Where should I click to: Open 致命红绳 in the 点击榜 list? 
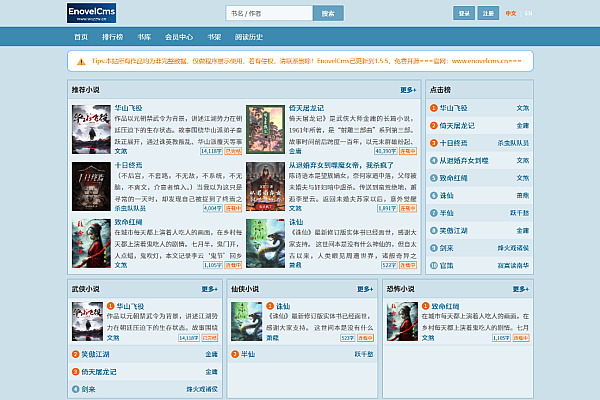pos(453,178)
